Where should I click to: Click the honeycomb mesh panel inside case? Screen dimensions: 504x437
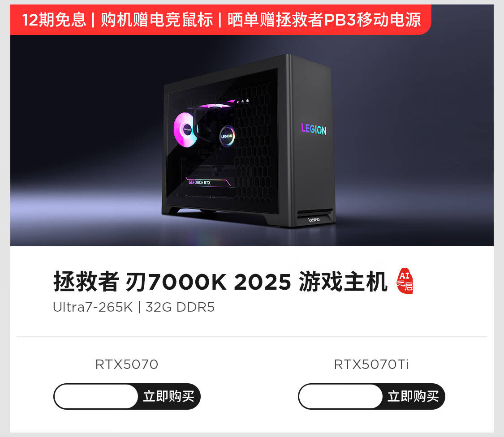coord(254,141)
